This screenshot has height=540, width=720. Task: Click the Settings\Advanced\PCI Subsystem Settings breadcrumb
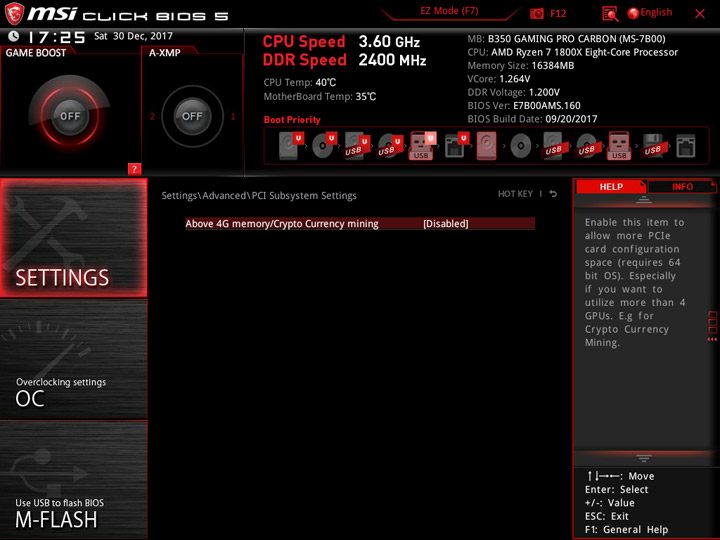coord(259,196)
